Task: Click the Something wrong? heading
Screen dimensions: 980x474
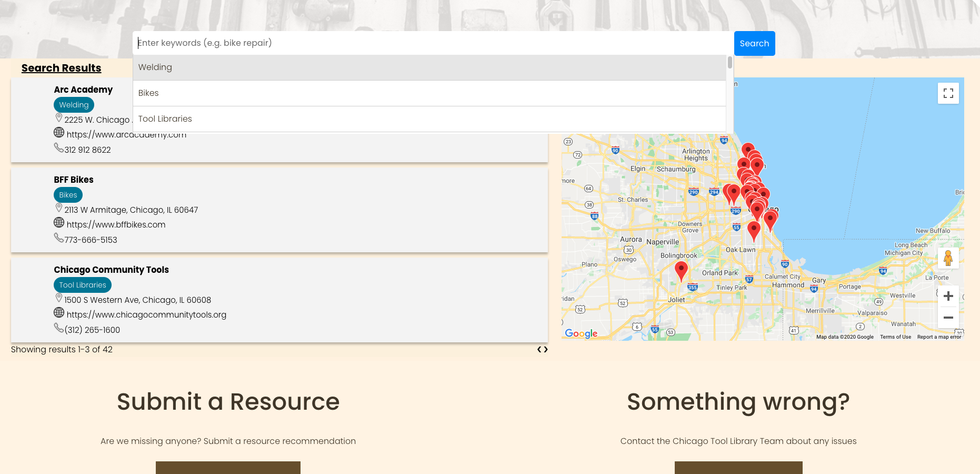Action: coord(738,402)
